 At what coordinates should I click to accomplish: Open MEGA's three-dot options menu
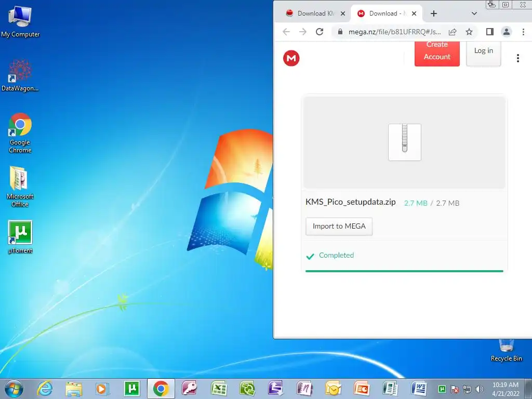point(518,58)
